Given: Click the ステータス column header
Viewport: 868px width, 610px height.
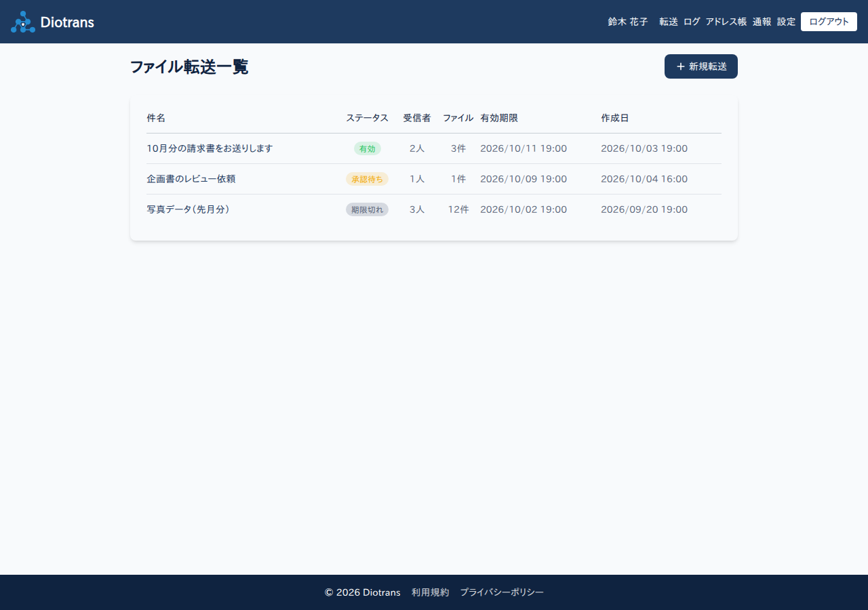Looking at the screenshot, I should [x=367, y=118].
